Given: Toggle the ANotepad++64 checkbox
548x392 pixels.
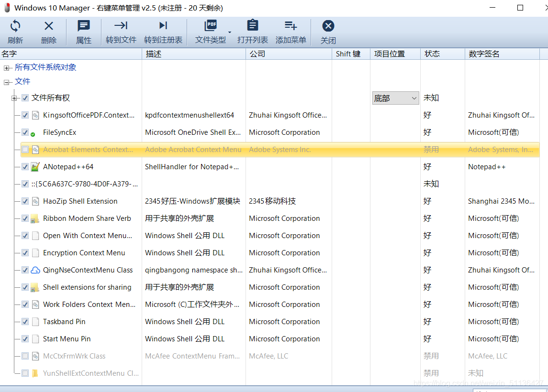Looking at the screenshot, I should pyautogui.click(x=25, y=166).
